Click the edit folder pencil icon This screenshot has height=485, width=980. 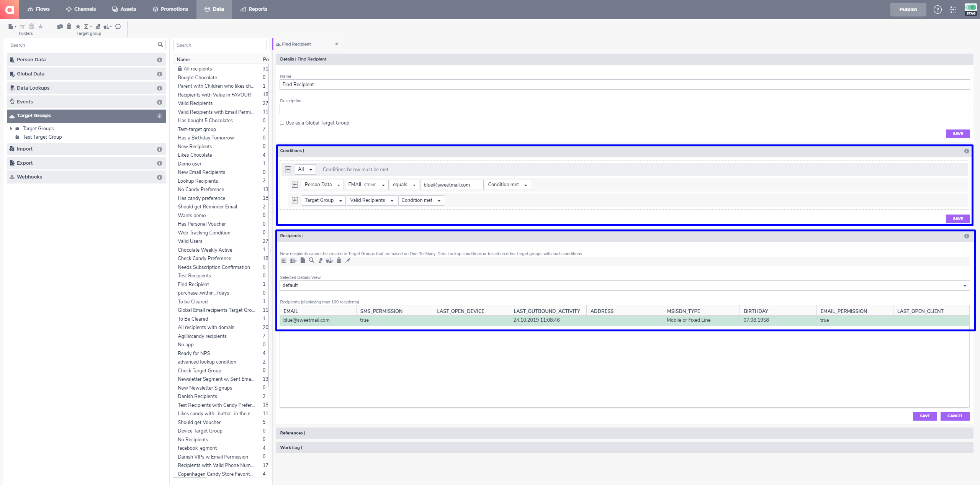coord(22,26)
